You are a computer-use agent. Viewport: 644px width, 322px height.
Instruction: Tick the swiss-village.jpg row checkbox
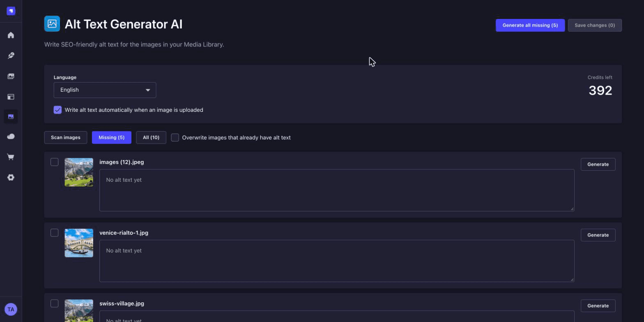click(54, 303)
